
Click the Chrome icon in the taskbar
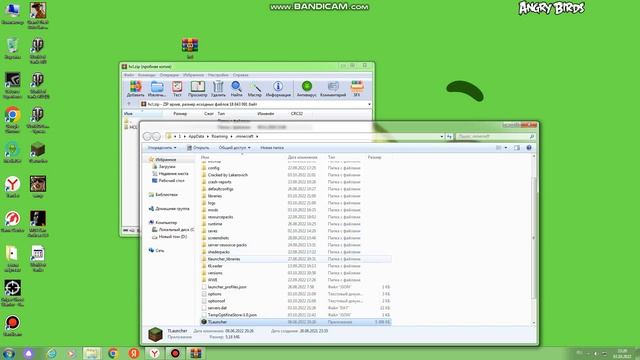pyautogui.click(x=113, y=353)
